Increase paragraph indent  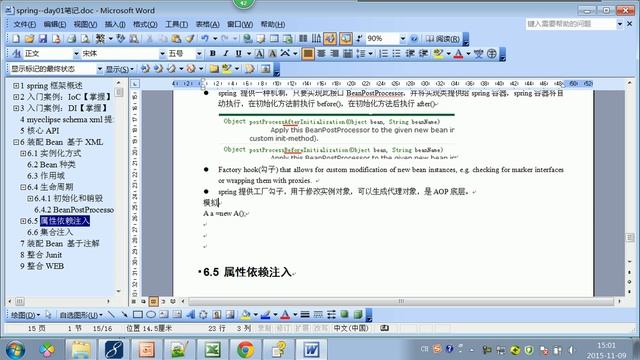coord(423,53)
